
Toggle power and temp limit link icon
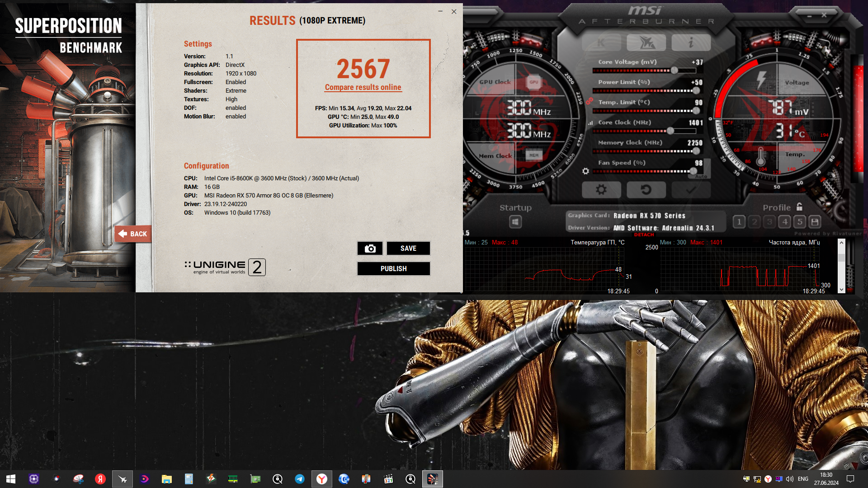pyautogui.click(x=589, y=102)
